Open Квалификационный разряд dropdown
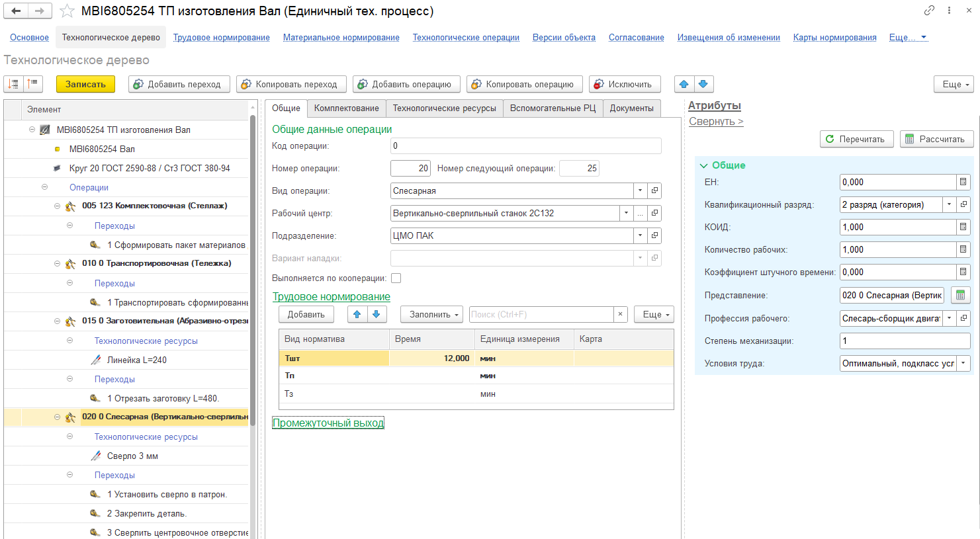Screen dimensions: 980x539 click(949, 204)
